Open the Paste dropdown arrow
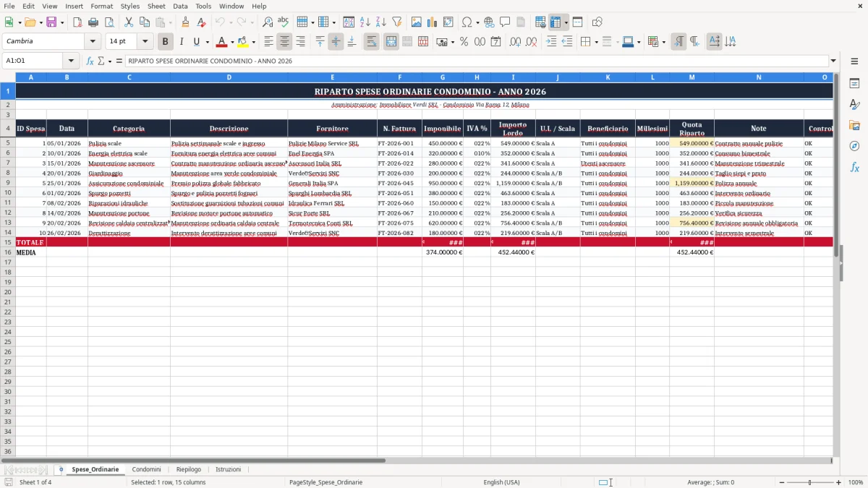Image resolution: width=868 pixels, height=488 pixels. point(170,22)
